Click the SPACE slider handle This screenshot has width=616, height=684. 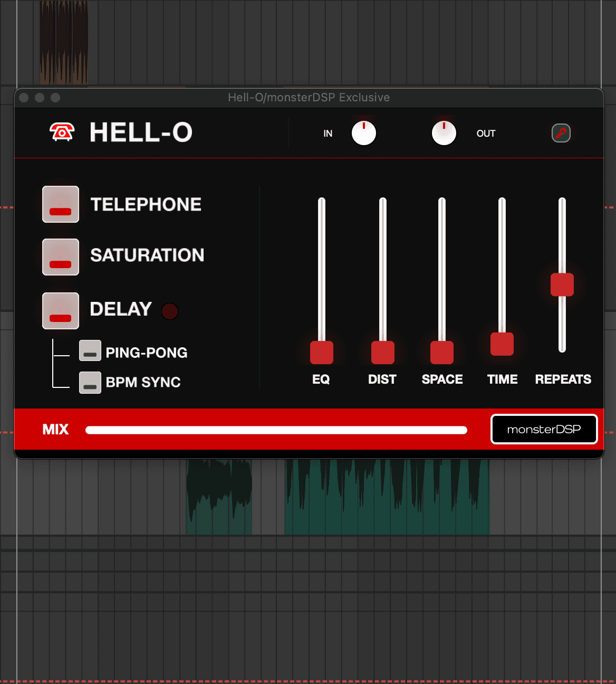pyautogui.click(x=442, y=353)
